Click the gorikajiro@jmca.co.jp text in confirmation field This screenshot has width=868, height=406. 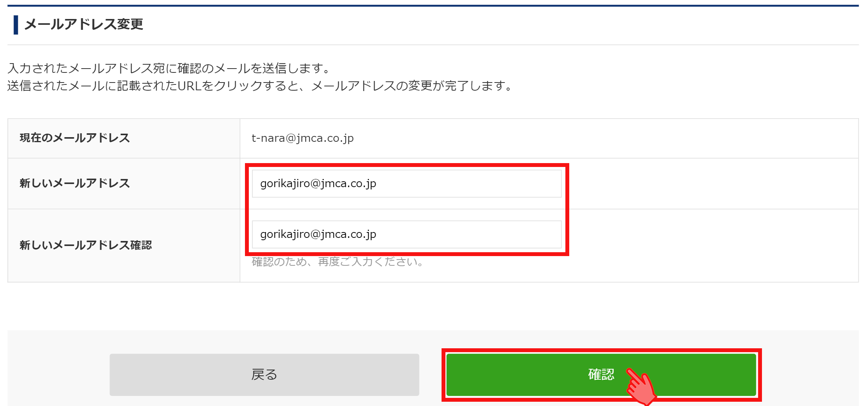[318, 234]
